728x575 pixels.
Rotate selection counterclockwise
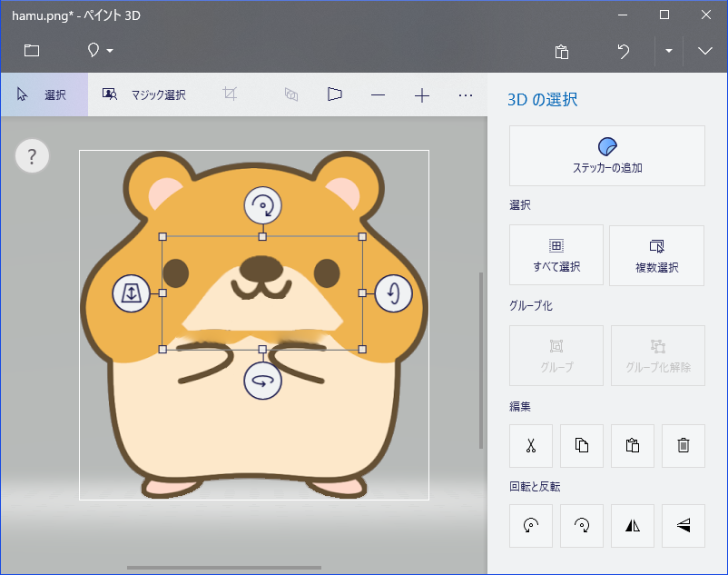[531, 526]
